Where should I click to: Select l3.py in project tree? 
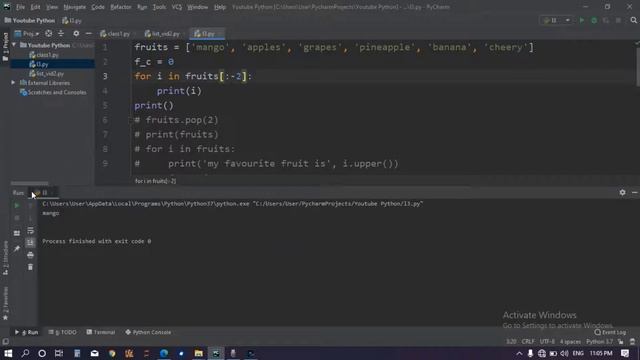pos(39,64)
